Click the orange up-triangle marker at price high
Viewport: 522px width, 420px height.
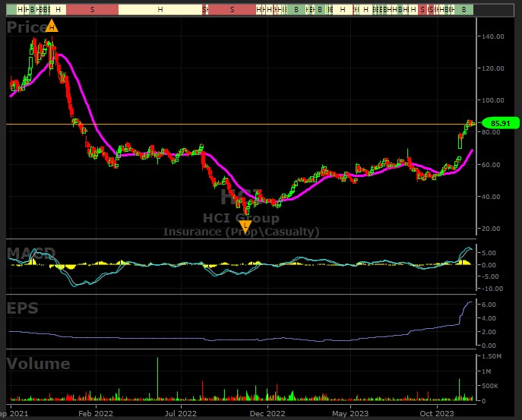[52, 27]
